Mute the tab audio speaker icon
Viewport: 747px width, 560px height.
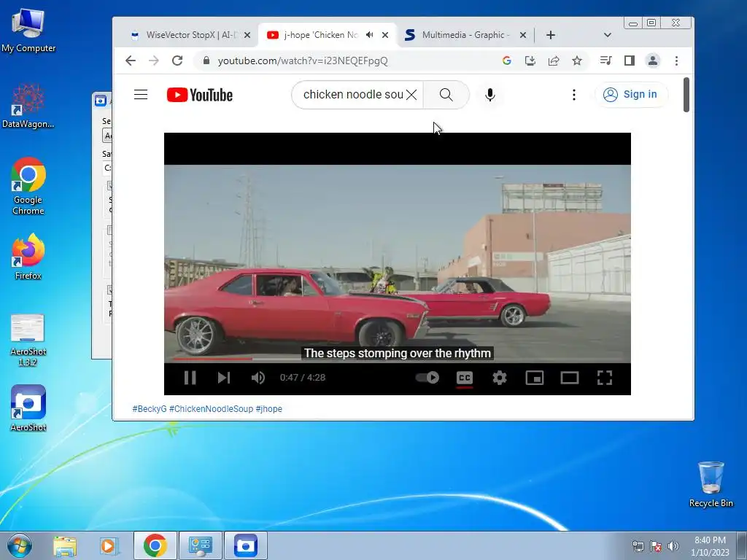370,35
